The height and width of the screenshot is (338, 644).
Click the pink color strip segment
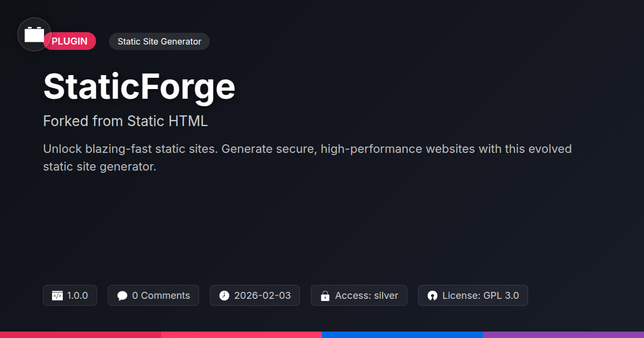point(241,334)
